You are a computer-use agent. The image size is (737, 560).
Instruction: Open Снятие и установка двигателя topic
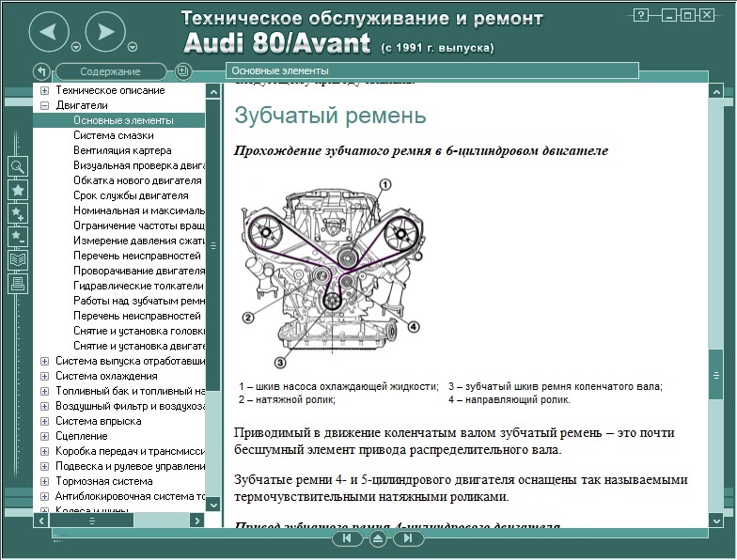pos(139,346)
